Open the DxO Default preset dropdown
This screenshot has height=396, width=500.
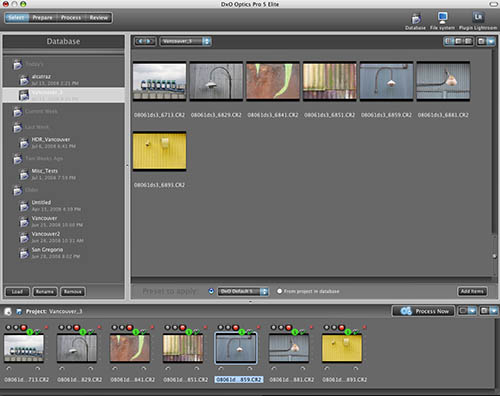point(243,291)
